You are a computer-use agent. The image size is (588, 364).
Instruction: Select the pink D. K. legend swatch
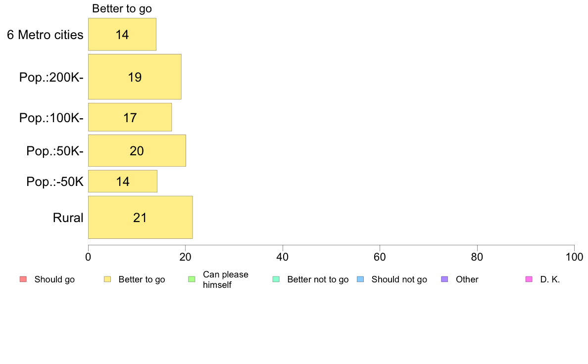click(x=529, y=279)
